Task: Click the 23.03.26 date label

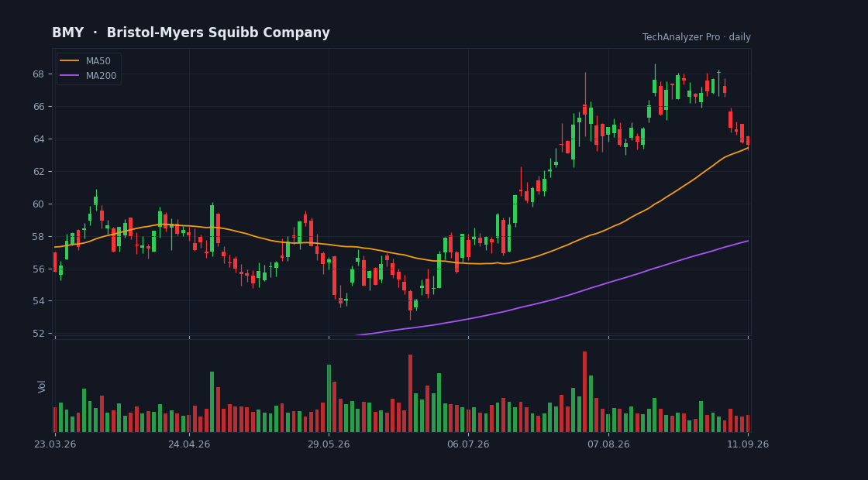Action: coord(55,444)
